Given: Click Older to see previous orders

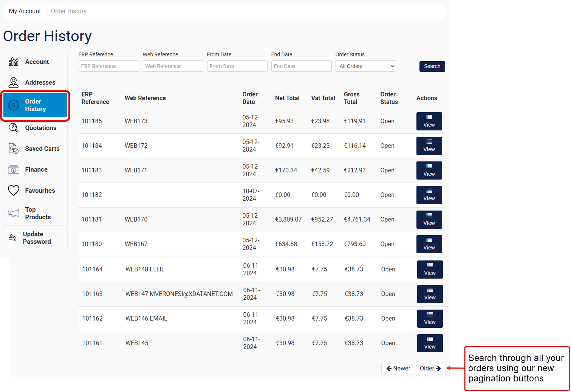Looking at the screenshot, I should click(430, 368).
